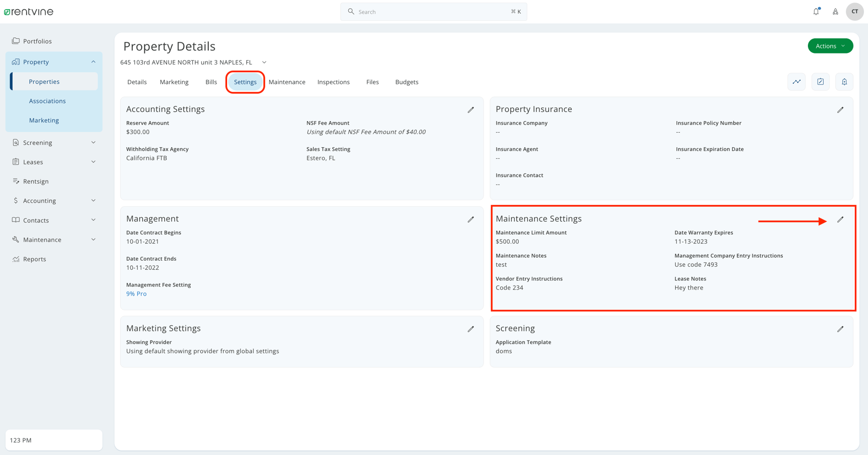Click the rocket icon in the header

835,11
